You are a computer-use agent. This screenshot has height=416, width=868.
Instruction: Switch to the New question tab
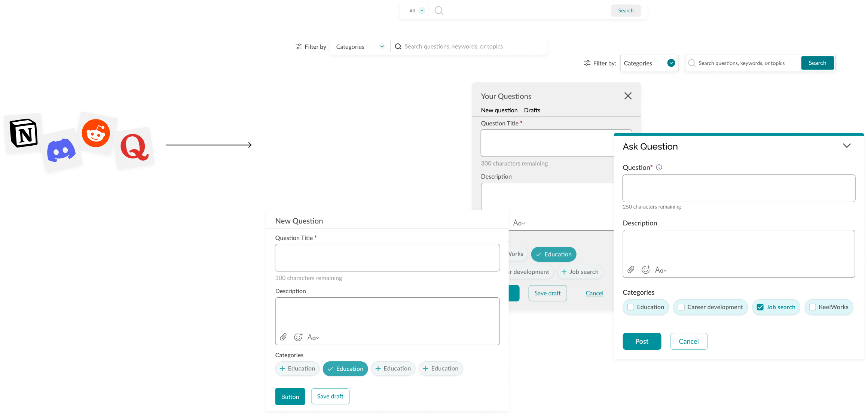pos(499,110)
